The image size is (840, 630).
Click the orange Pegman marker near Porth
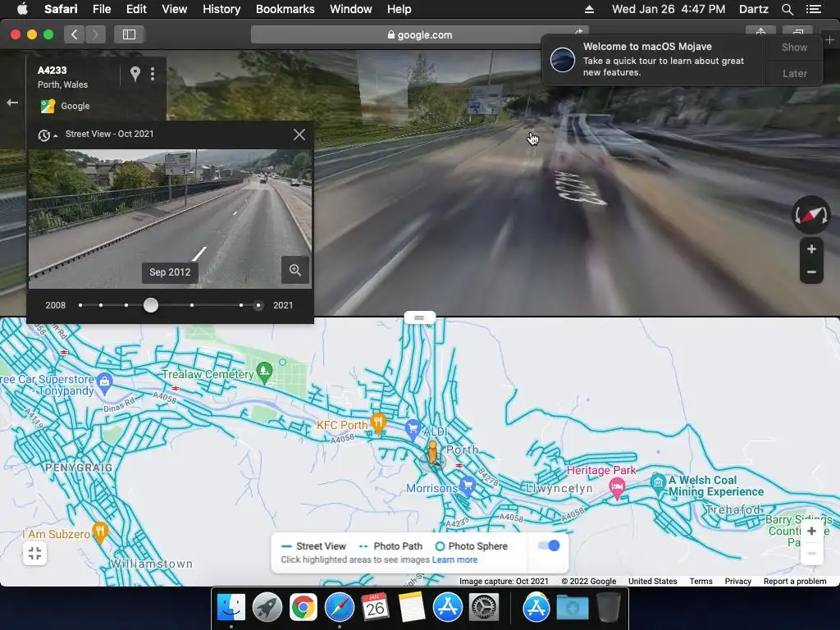click(433, 453)
